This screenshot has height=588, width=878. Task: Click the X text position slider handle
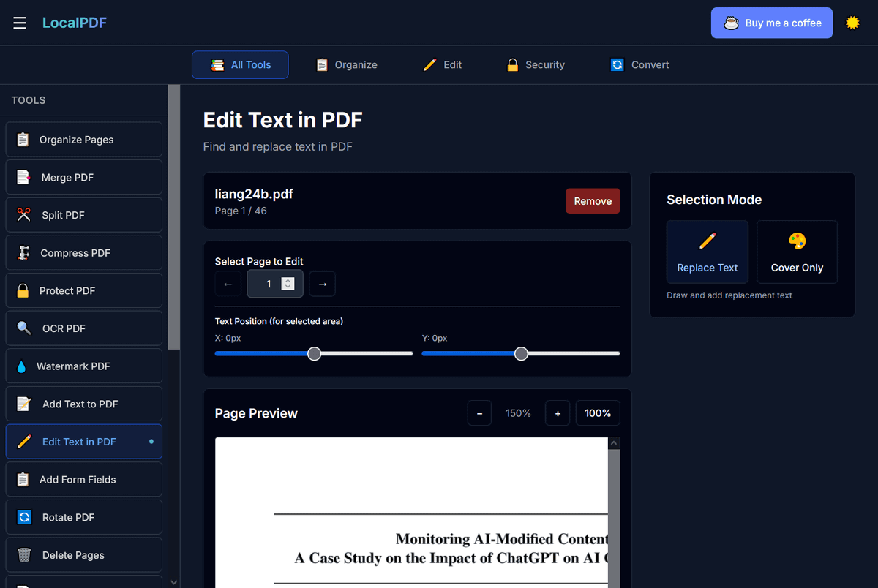314,354
